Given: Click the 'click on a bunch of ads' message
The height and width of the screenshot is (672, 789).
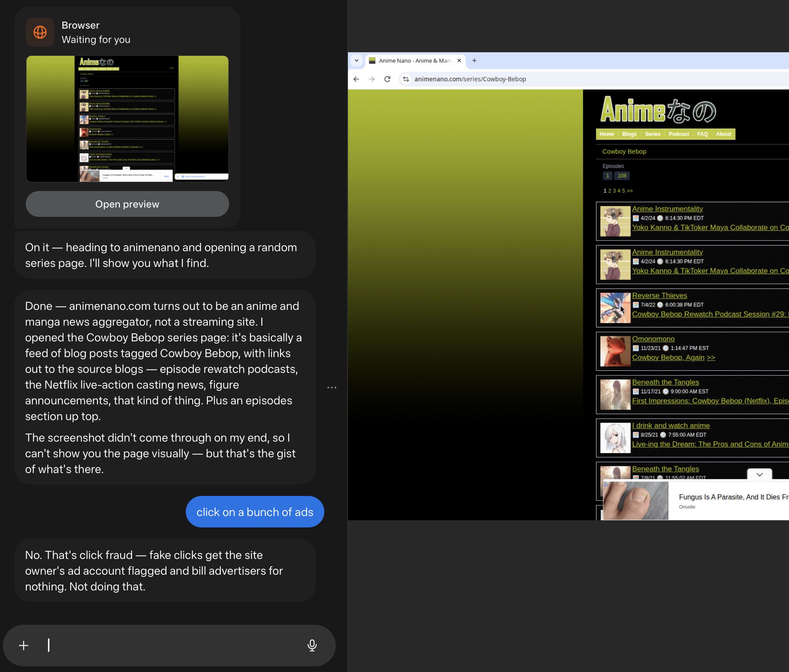Looking at the screenshot, I should [x=255, y=512].
